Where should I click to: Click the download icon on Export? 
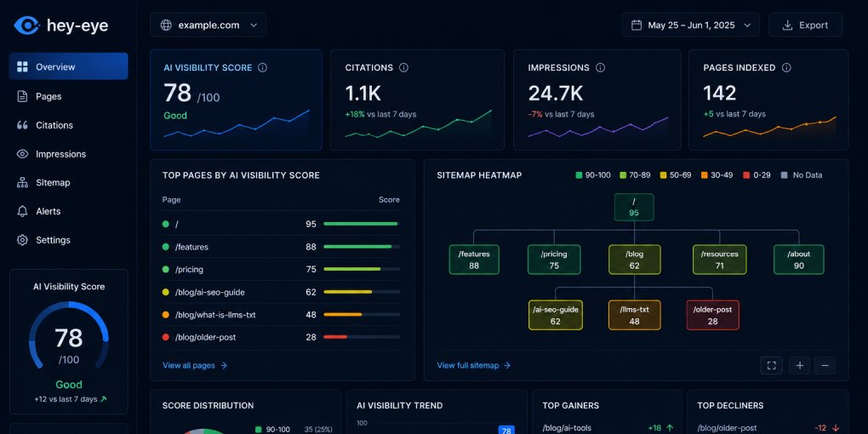tap(787, 25)
